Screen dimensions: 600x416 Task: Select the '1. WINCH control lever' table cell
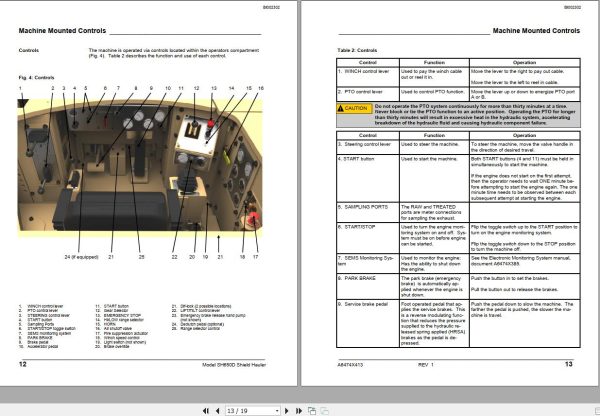click(368, 77)
